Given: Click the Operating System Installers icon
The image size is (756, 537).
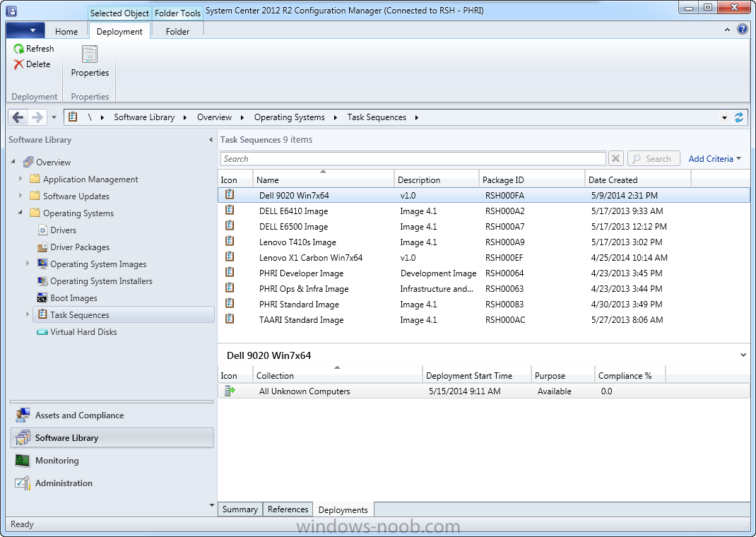Looking at the screenshot, I should [42, 281].
